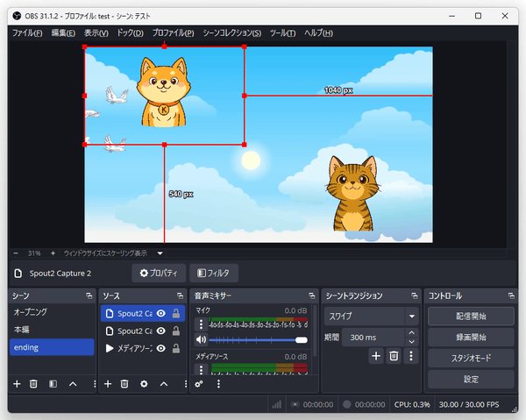The height and width of the screenshot is (420, 526).
Task: Hide the first Spout2 Capture source
Action: [161, 313]
